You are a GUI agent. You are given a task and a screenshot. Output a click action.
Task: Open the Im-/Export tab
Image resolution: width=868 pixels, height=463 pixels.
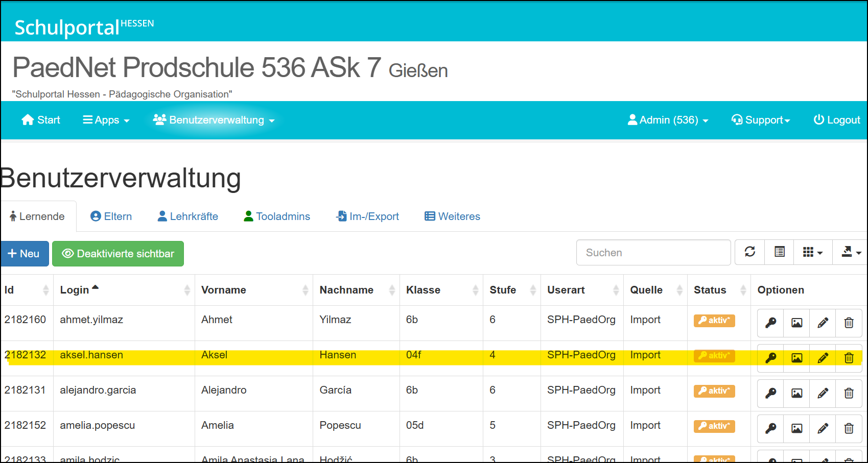[367, 216]
